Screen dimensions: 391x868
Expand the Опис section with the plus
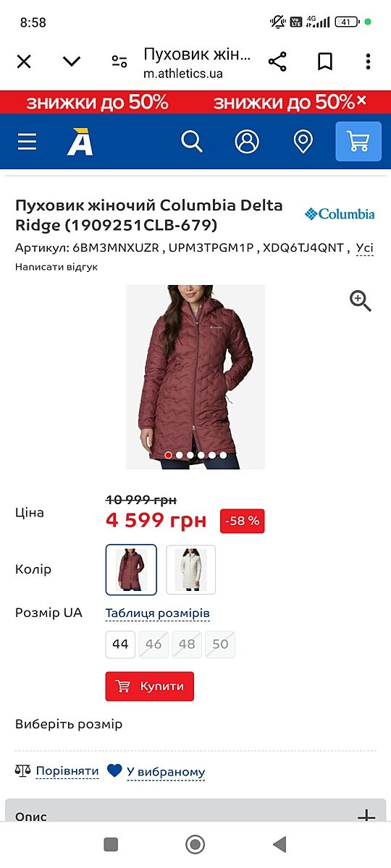366,817
